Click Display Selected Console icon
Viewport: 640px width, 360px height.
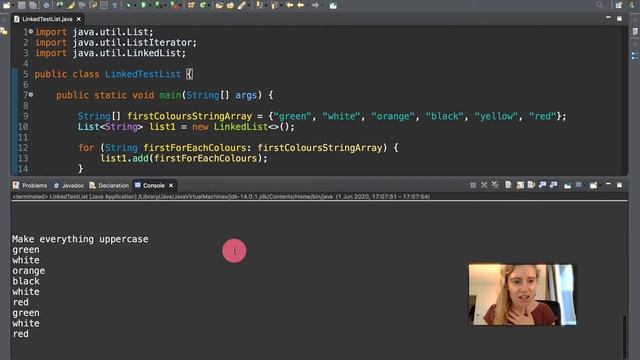pyautogui.click(x=578, y=185)
